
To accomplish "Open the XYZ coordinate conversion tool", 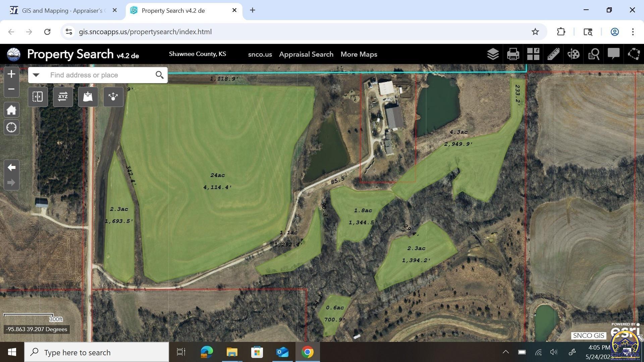I will click(x=63, y=97).
